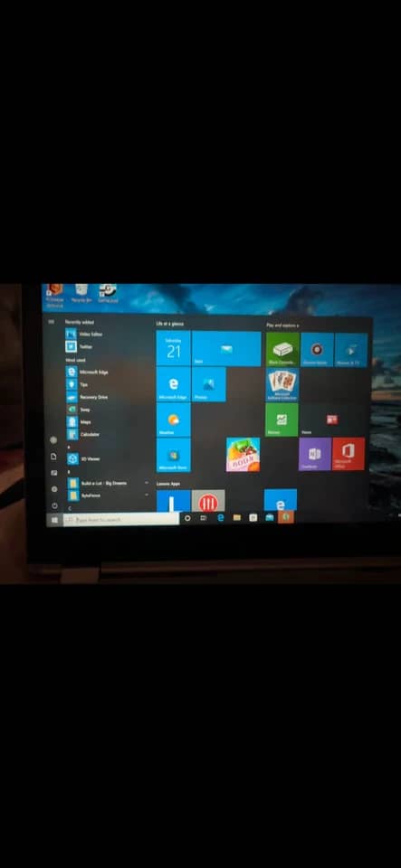
Task: Expand the ByteFence folder
Action: click(x=108, y=495)
